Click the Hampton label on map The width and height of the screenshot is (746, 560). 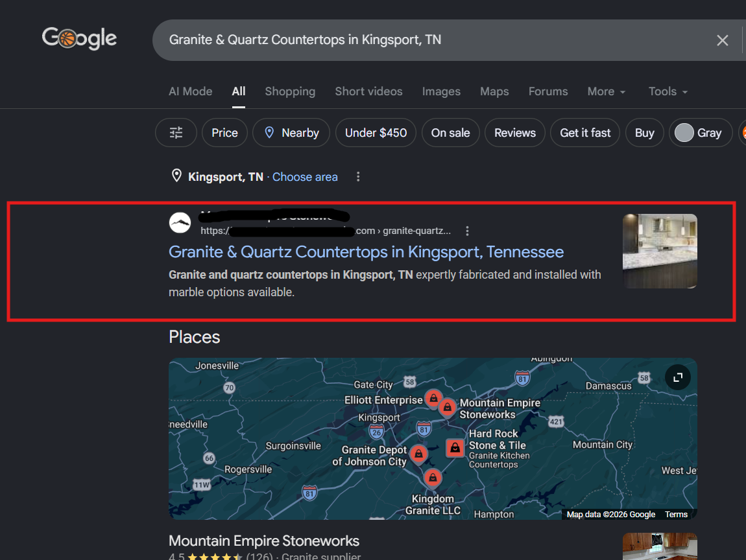[494, 515]
